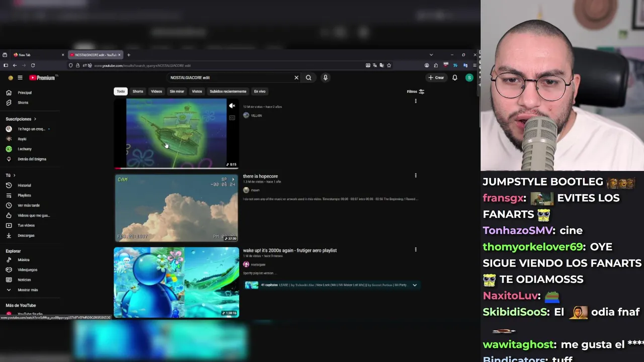
Task: Expand the Suscripciones section arrow
Action: point(35,119)
